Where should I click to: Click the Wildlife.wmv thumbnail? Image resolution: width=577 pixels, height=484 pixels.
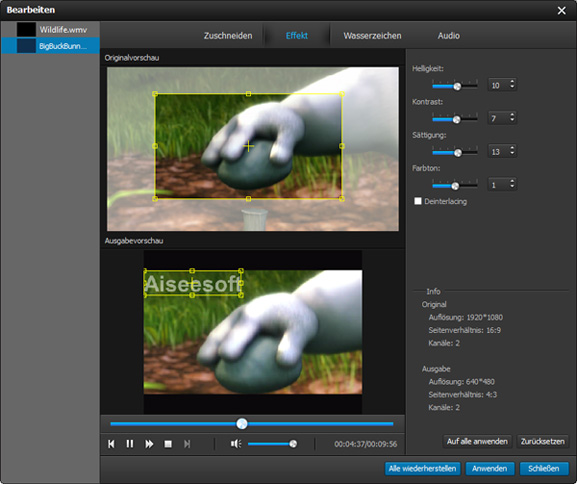pos(26,29)
